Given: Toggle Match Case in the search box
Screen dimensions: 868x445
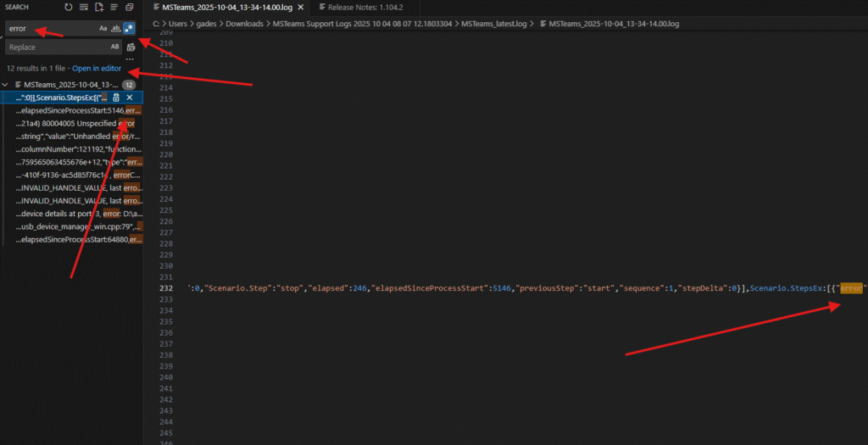Looking at the screenshot, I should click(x=103, y=29).
